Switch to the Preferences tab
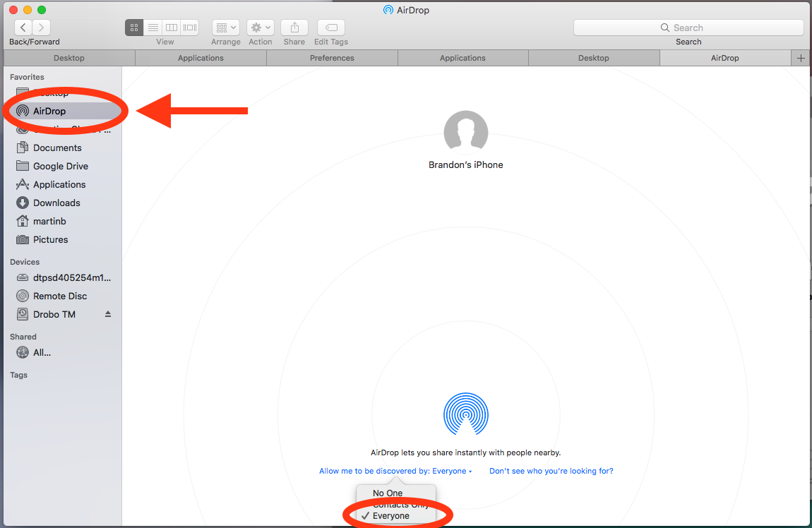The image size is (812, 528). [x=332, y=58]
